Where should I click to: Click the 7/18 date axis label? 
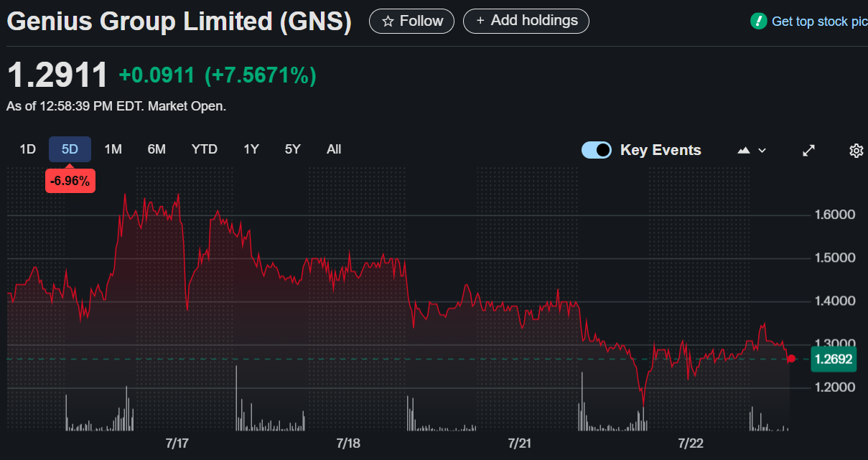347,443
